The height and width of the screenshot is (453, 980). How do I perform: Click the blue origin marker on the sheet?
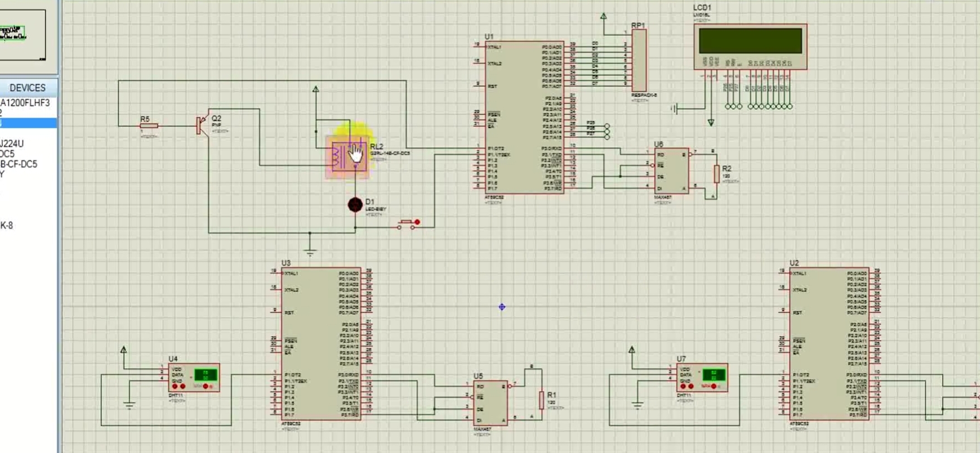coord(502,307)
